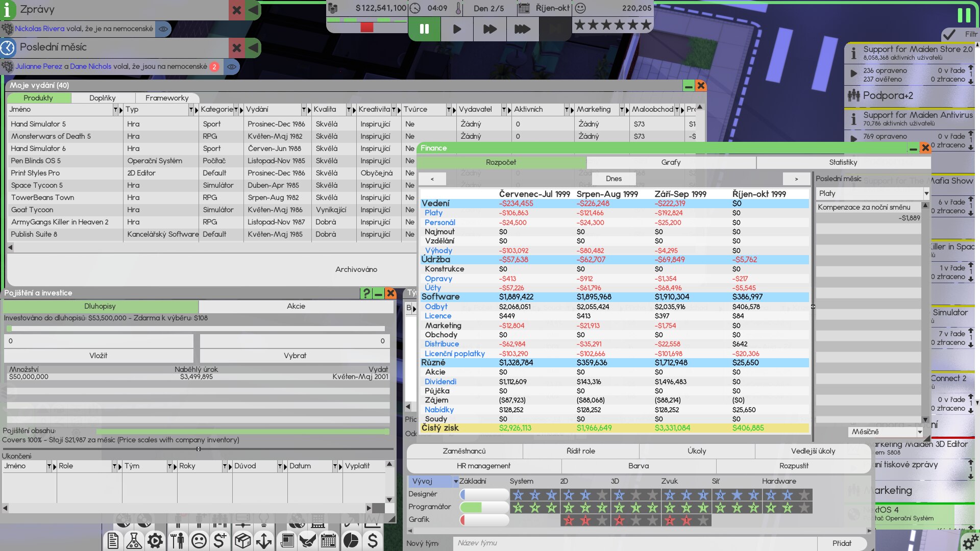Open the Statistiky tab in Finance panel
The height and width of the screenshot is (551, 980).
[843, 162]
